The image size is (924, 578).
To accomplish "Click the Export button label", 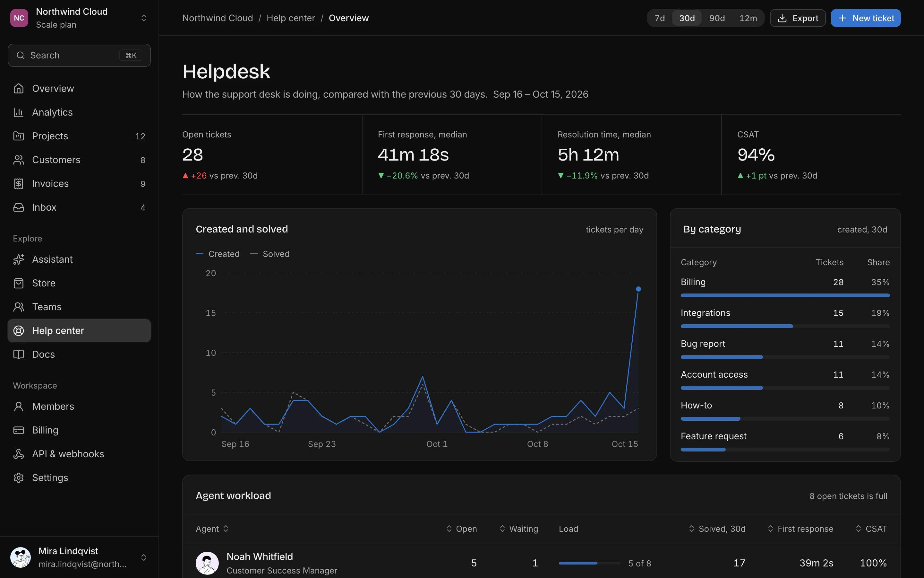I will point(805,18).
